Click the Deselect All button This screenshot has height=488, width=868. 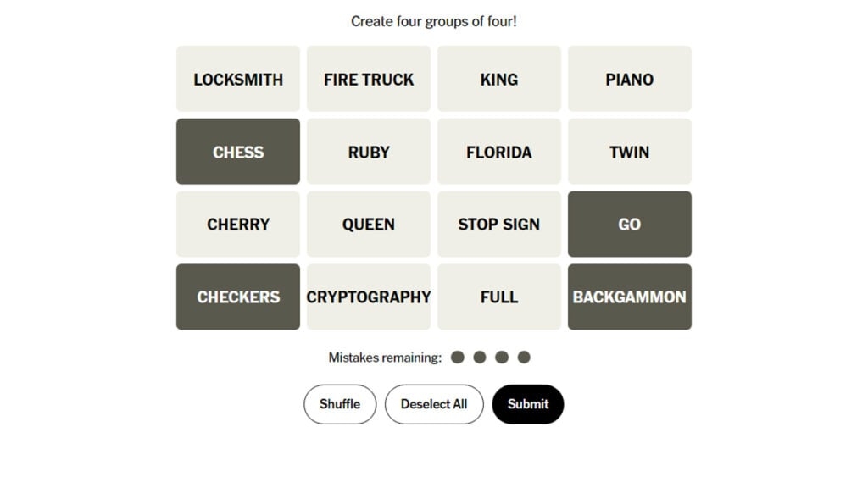click(434, 404)
